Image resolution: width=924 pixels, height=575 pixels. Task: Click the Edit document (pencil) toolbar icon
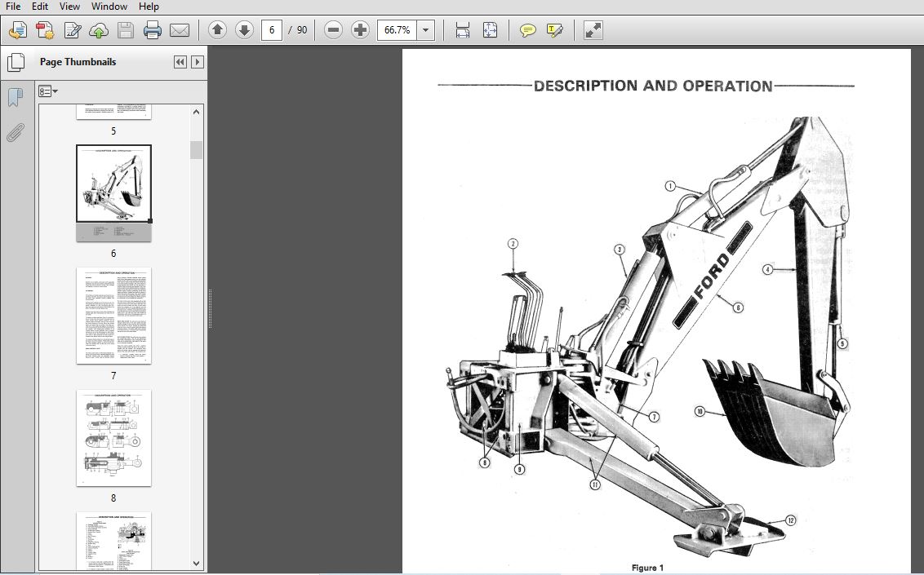72,30
